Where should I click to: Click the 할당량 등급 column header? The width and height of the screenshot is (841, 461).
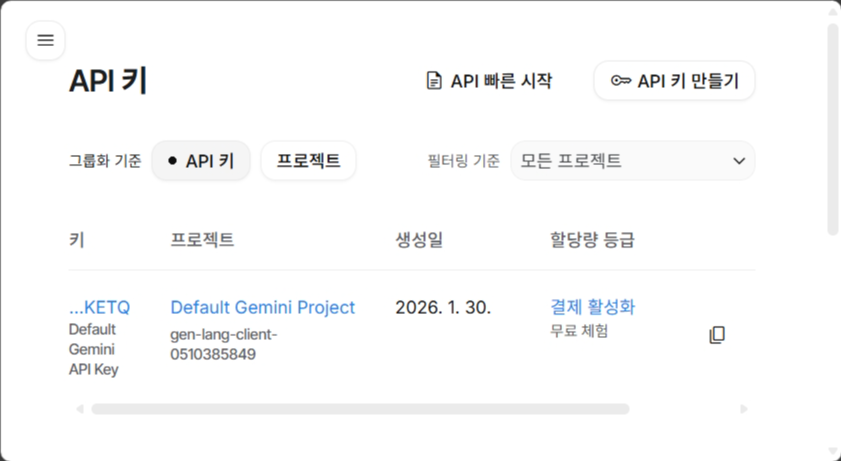(592, 239)
